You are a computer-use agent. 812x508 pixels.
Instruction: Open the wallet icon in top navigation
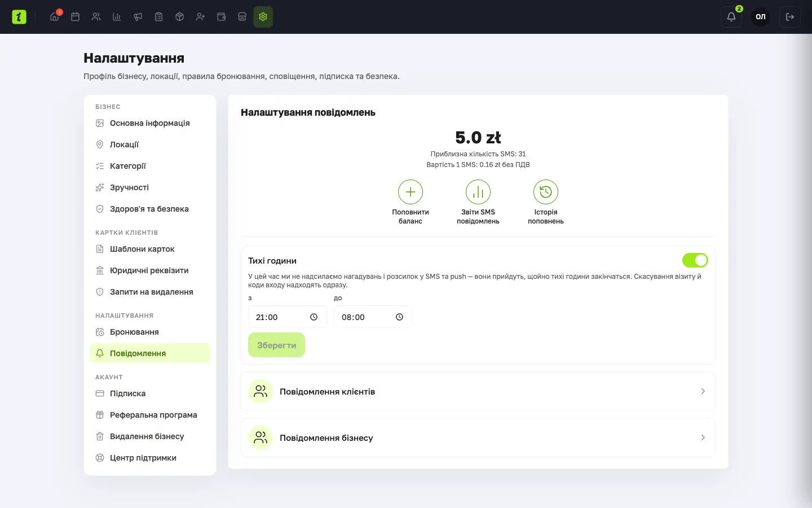coord(221,17)
